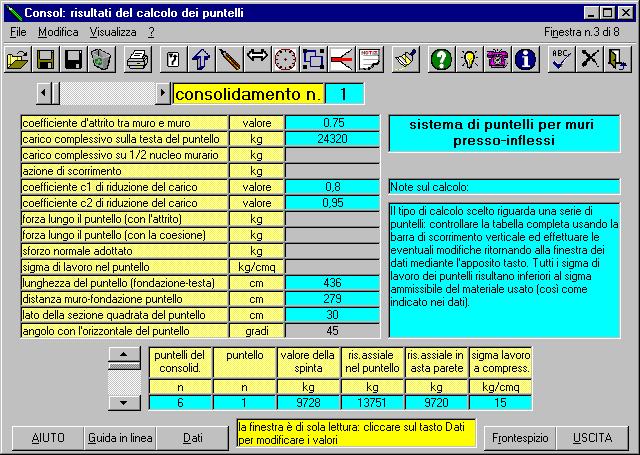
Task: Click the open folder icon in toolbar
Action: [18, 60]
